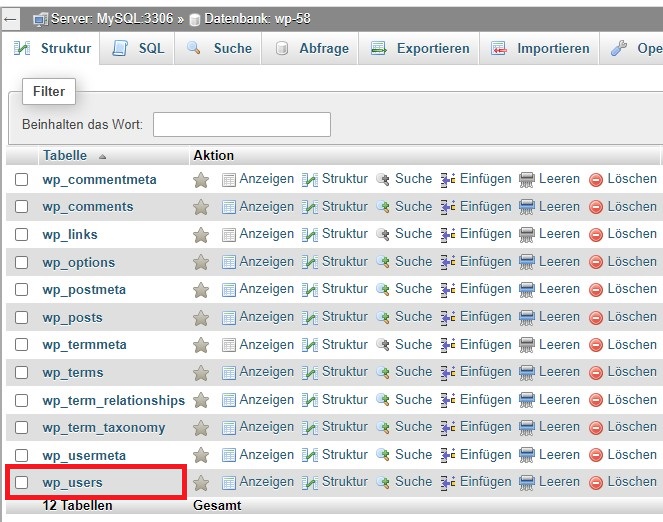Click Datenbank: wp-58 breadcrumb link
Image resolution: width=663 pixels, height=522 pixels.
257,19
